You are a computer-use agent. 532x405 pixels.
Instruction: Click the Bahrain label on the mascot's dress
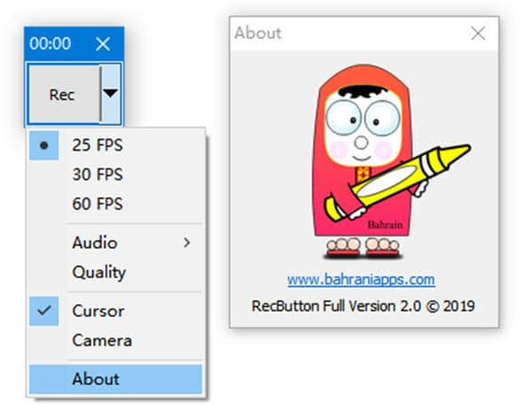[385, 225]
